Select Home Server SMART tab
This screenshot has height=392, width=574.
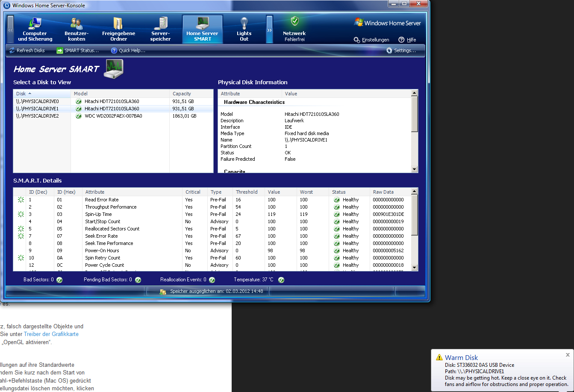(202, 29)
